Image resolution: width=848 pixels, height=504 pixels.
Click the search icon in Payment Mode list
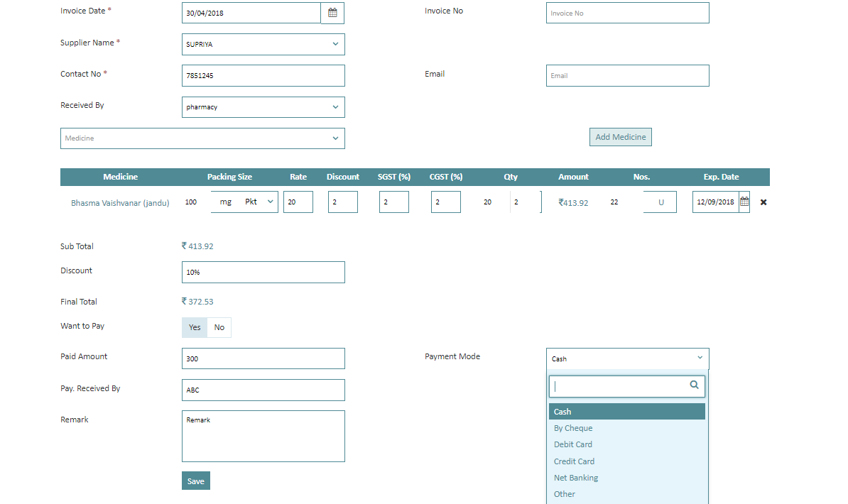pos(694,385)
